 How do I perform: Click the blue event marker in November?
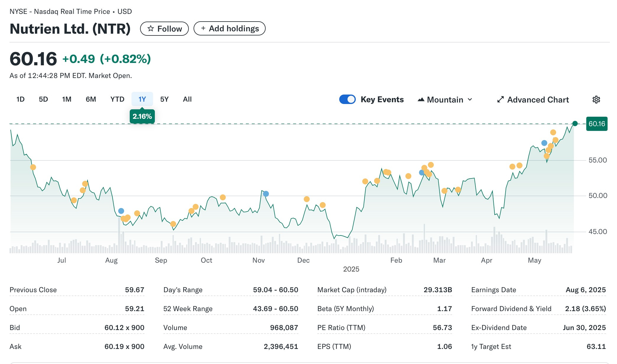point(266,194)
